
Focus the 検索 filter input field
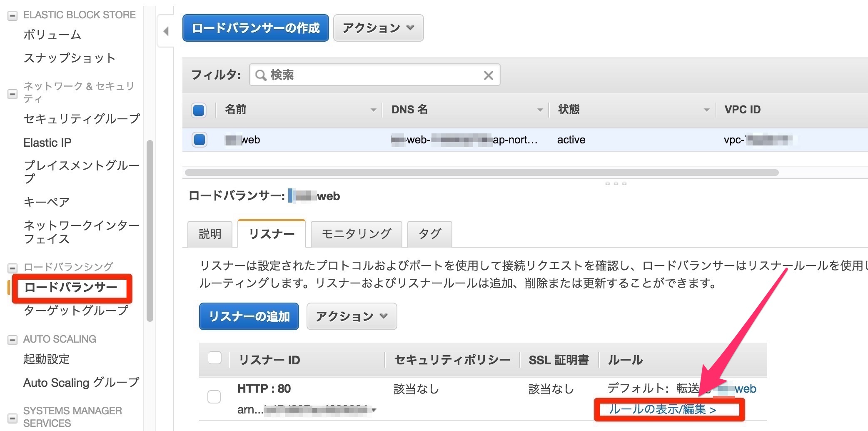coord(375,75)
